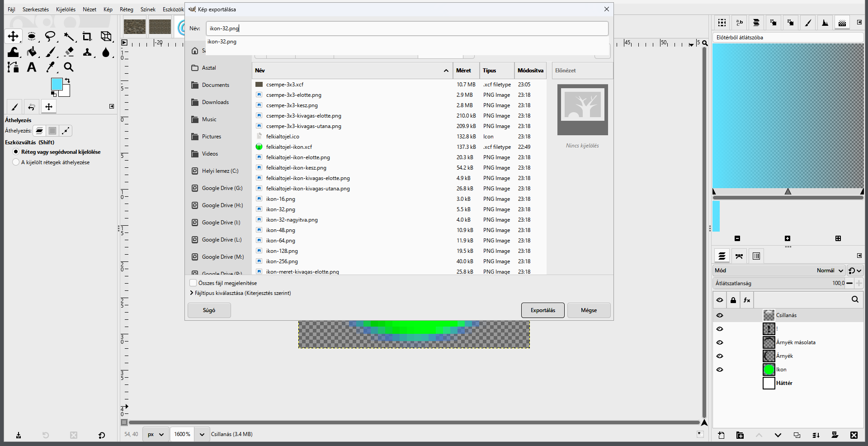Select the Color Picker tool
The image size is (868, 446).
coord(50,67)
